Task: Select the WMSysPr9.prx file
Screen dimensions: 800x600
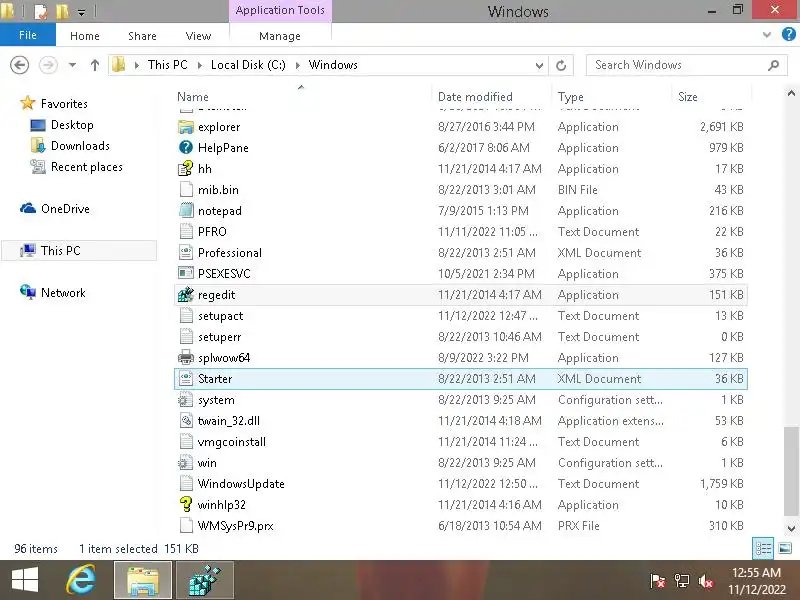Action: pos(461,526)
